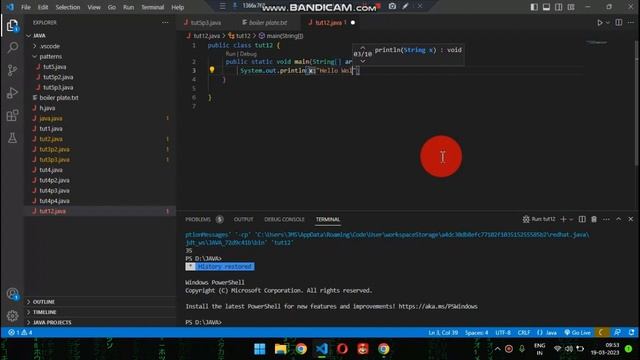The height and width of the screenshot is (360, 640).
Task: Open the Accounts menu icon
Action: pyautogui.click(x=12, y=294)
